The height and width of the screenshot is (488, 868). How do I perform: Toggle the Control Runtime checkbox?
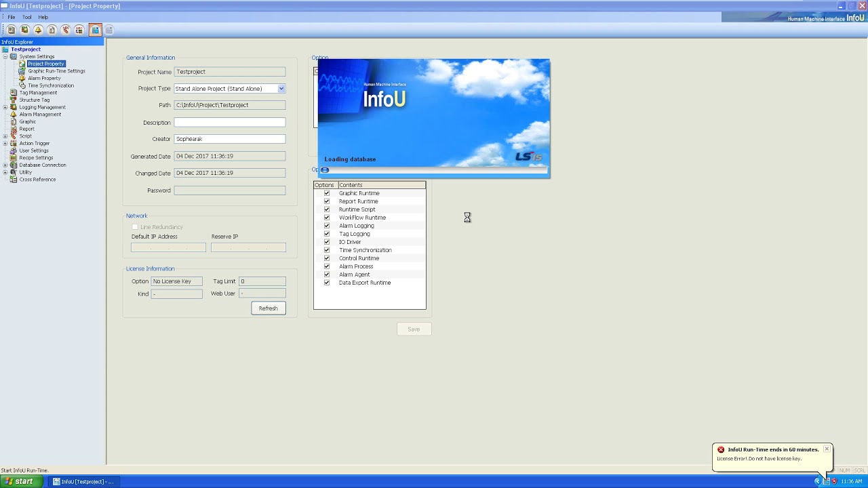[x=327, y=258]
